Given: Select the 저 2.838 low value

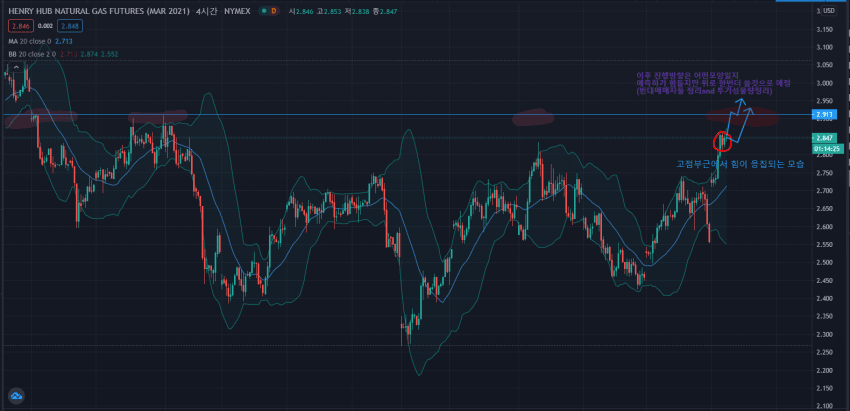Looking at the screenshot, I should (x=356, y=11).
